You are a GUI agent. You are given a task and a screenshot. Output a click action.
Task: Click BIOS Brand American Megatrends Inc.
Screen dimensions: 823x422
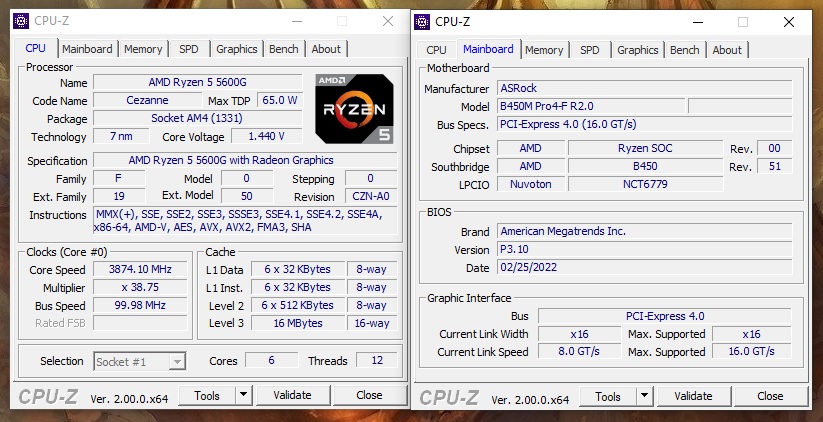point(645,231)
